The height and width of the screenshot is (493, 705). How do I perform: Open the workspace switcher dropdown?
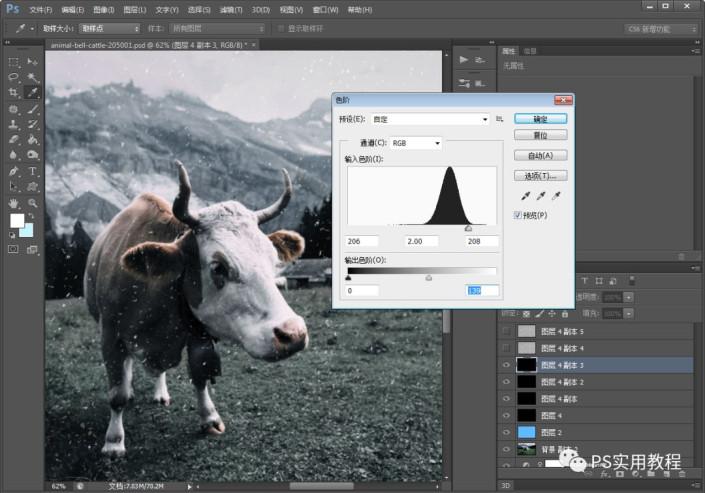(660, 29)
